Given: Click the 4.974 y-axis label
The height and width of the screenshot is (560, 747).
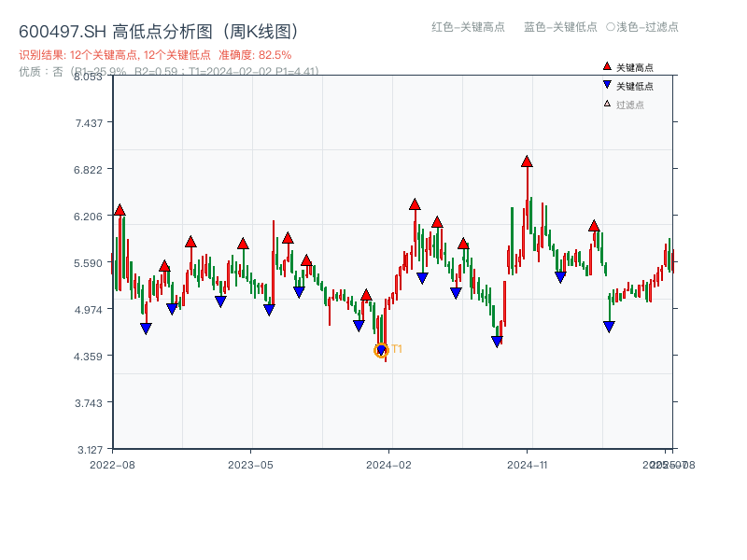Looking at the screenshot, I should [88, 310].
